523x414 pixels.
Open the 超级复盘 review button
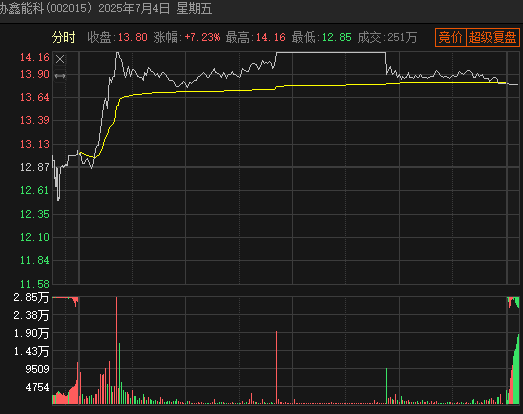[492, 37]
